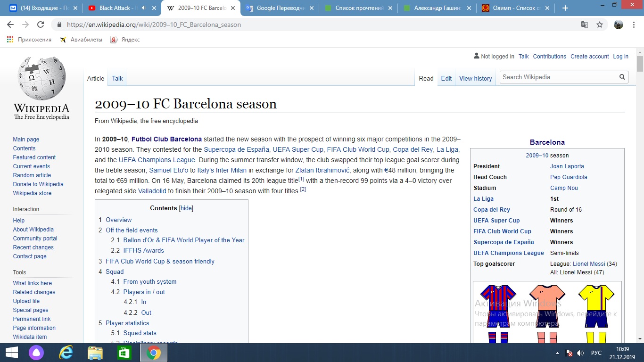Viewport: 644px width, 362px height.
Task: Open the Valladolid link in the intro
Action: [152, 191]
